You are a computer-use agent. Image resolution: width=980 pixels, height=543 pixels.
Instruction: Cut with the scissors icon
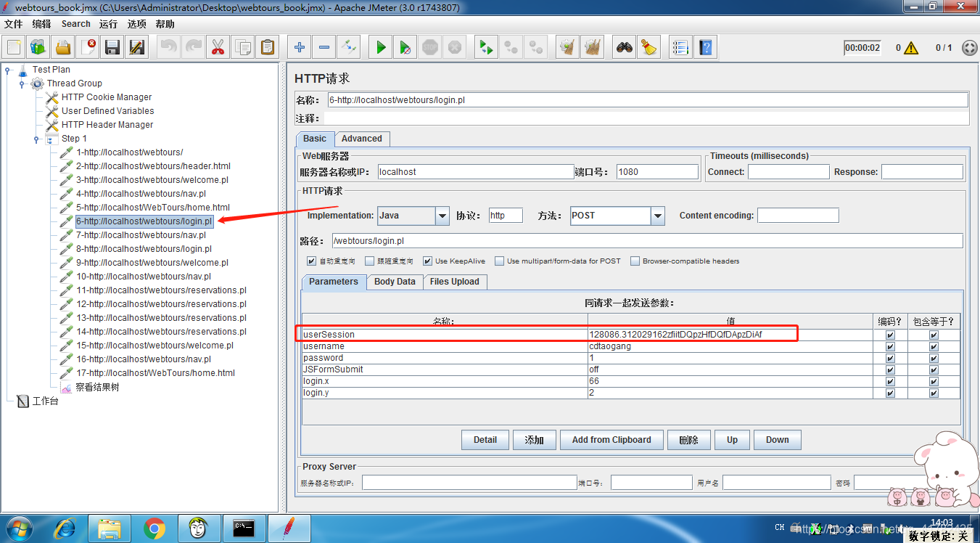218,48
